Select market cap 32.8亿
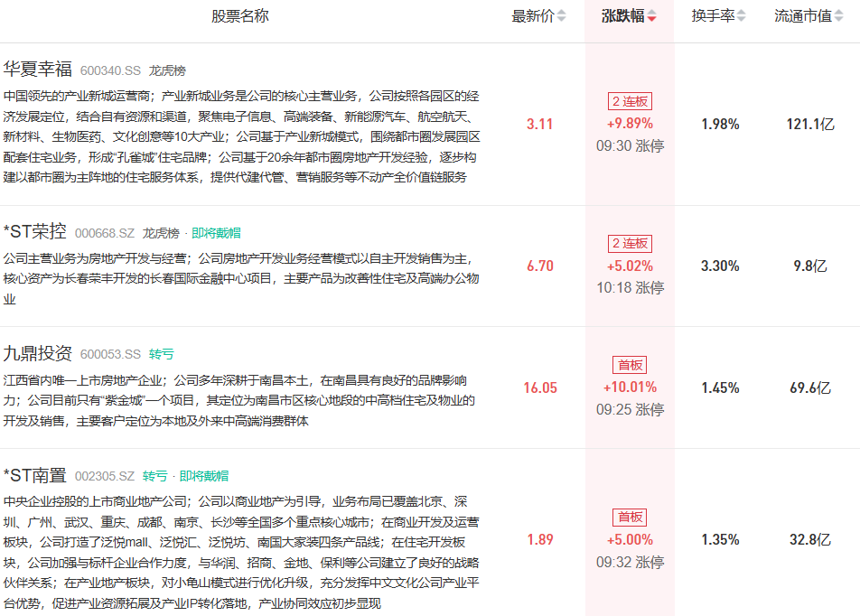The height and width of the screenshot is (616, 860). tap(810, 540)
